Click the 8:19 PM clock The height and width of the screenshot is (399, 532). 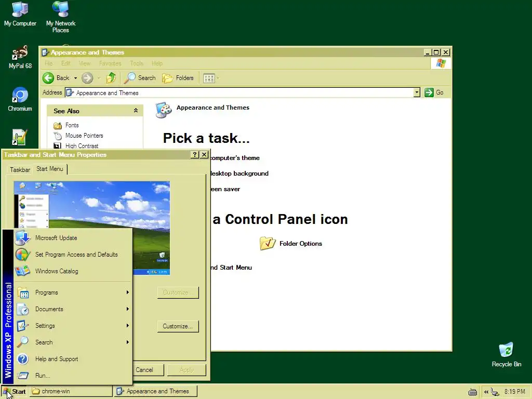coord(514,392)
